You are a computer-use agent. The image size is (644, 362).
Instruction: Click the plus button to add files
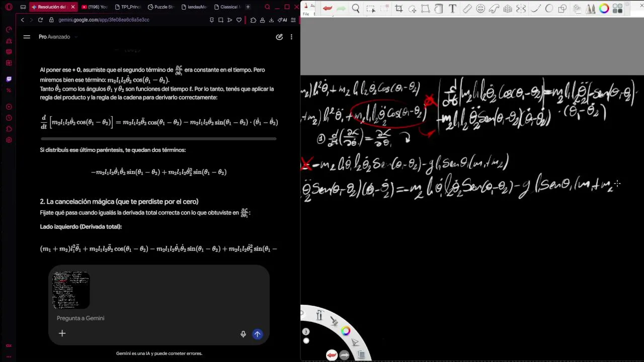coord(62,333)
